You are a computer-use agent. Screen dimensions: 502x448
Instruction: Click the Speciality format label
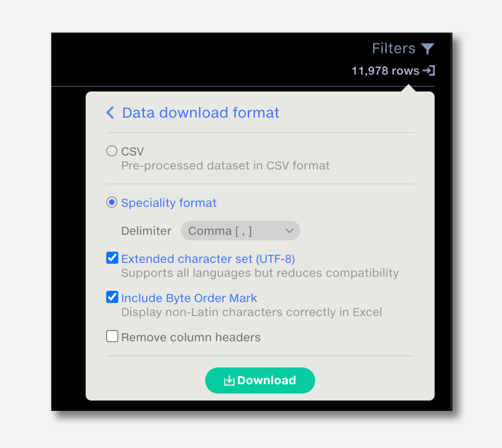coord(169,203)
